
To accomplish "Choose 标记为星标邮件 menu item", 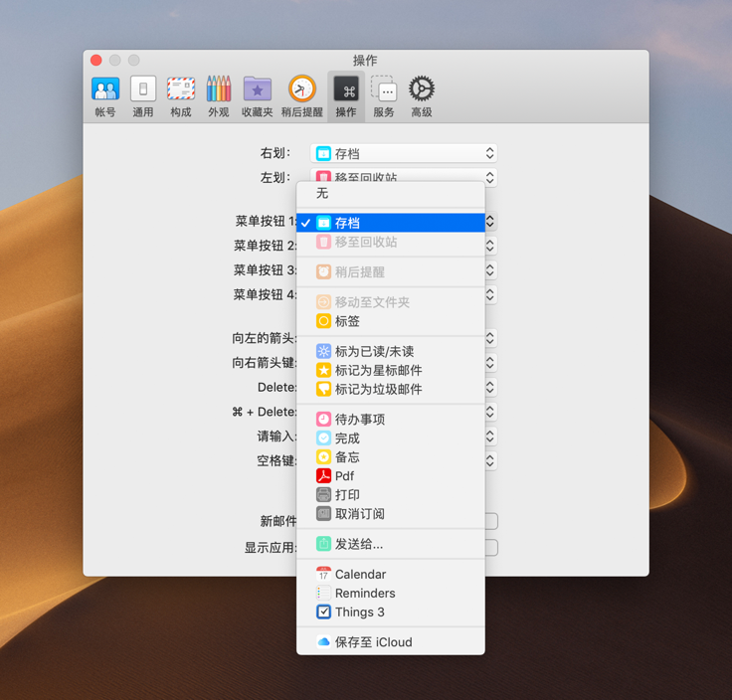I will 391,370.
